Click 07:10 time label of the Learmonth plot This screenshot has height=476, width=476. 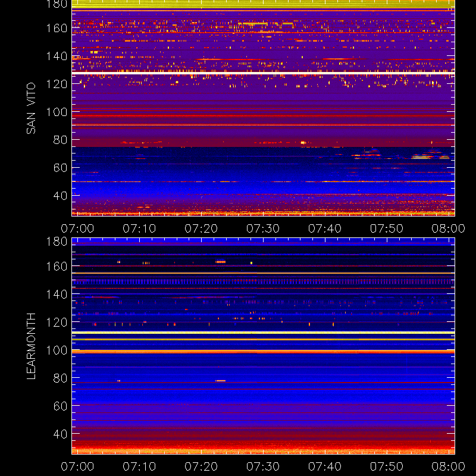(139, 466)
